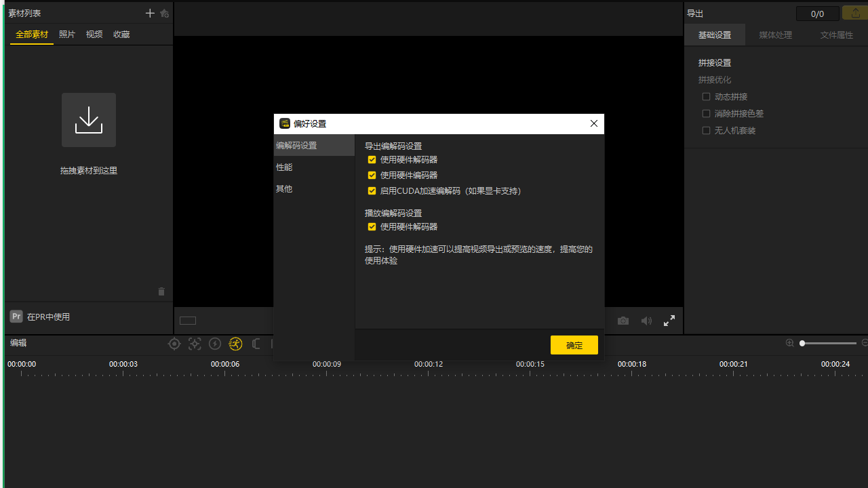
Task: Click the 确定 button
Action: tap(574, 345)
